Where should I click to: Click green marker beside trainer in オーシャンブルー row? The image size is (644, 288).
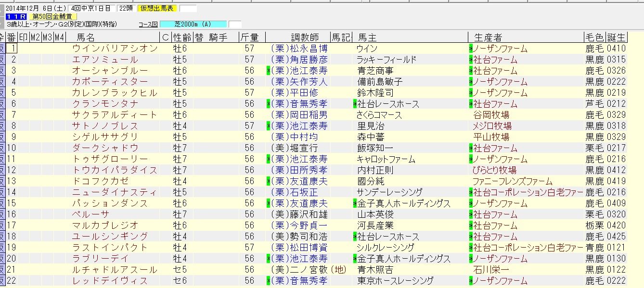[x=268, y=71]
